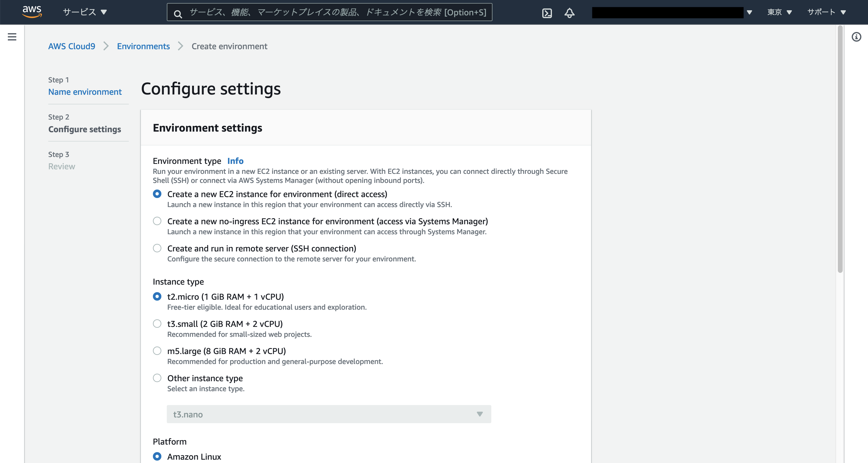Choose m5.large instance type

[157, 351]
